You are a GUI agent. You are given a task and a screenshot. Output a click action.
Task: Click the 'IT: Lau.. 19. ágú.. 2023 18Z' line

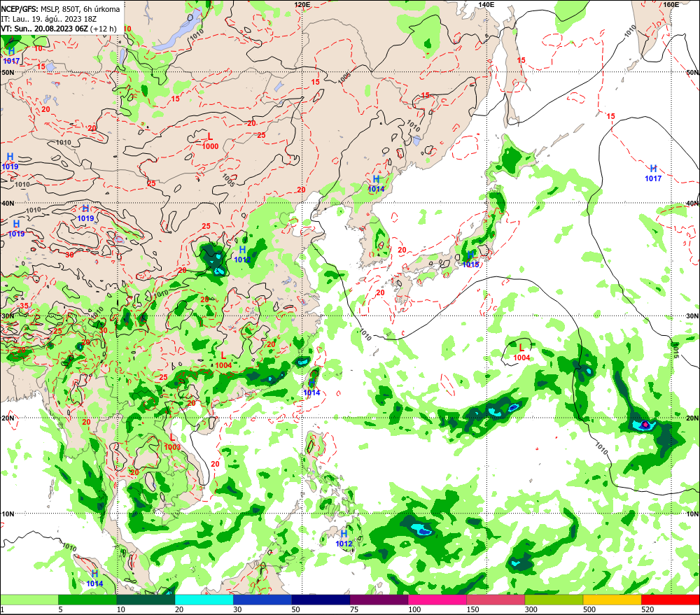pyautogui.click(x=49, y=19)
